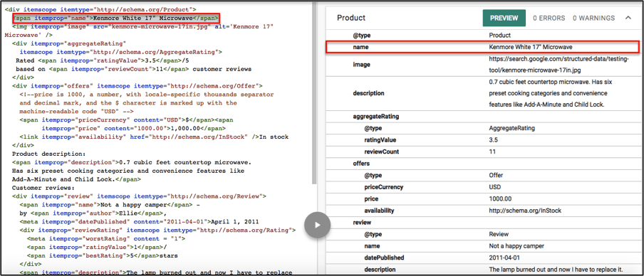Open the 0 ERRORS indicator
644x276 pixels.
pyautogui.click(x=549, y=18)
